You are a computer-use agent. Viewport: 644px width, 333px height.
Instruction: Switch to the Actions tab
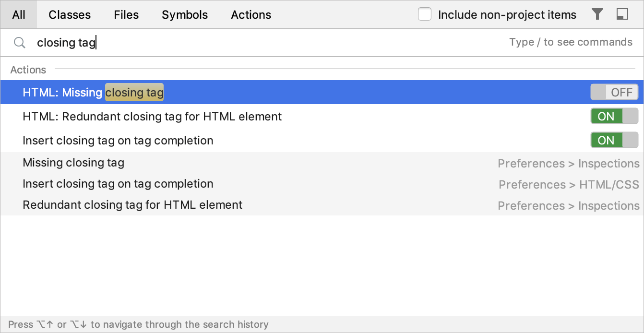click(251, 15)
